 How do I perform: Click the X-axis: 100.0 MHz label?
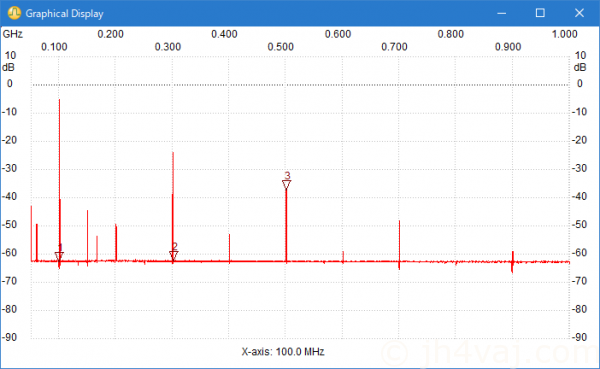(283, 351)
